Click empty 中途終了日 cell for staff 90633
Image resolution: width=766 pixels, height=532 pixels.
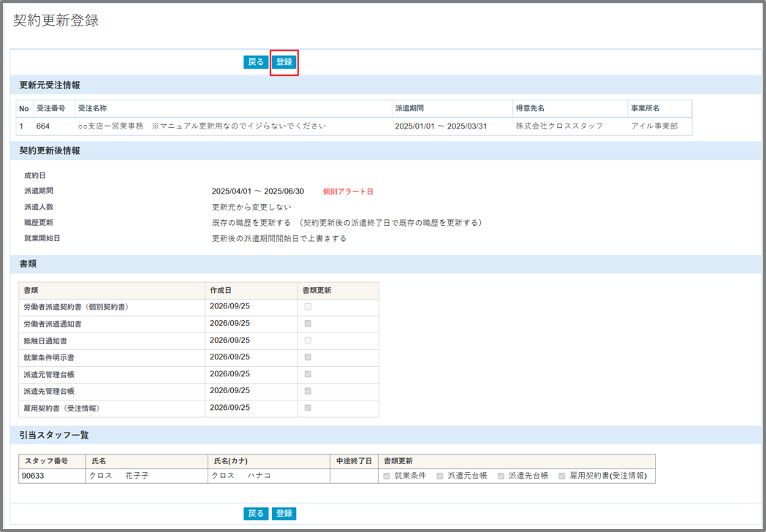pos(354,476)
